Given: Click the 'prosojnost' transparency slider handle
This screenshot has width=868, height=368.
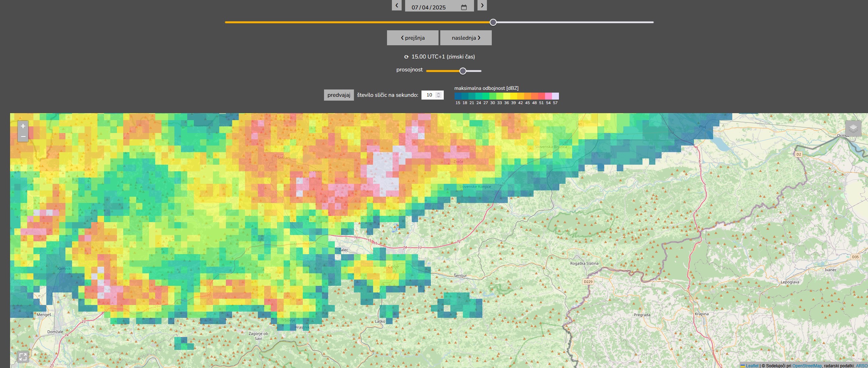Looking at the screenshot, I should point(463,71).
